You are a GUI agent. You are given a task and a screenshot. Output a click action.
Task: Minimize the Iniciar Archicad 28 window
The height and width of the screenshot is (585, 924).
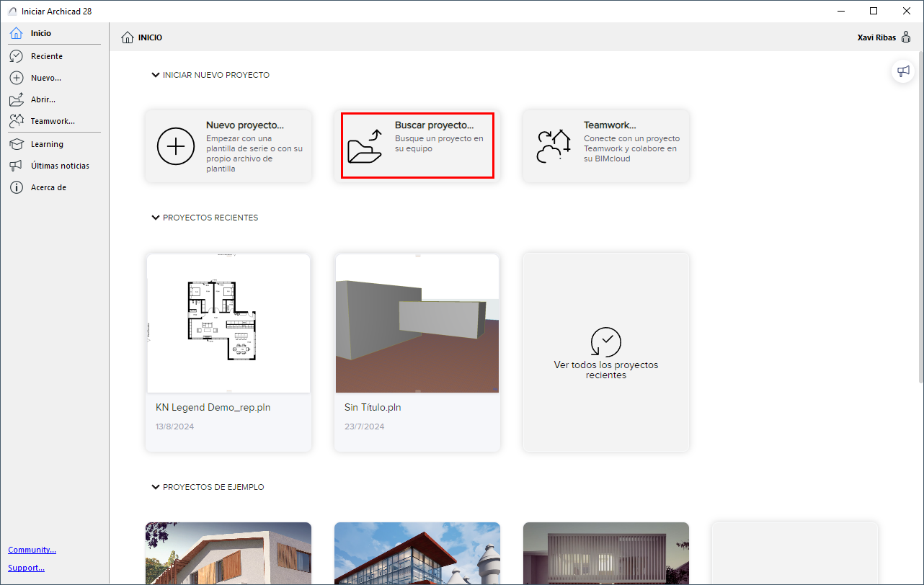point(840,11)
